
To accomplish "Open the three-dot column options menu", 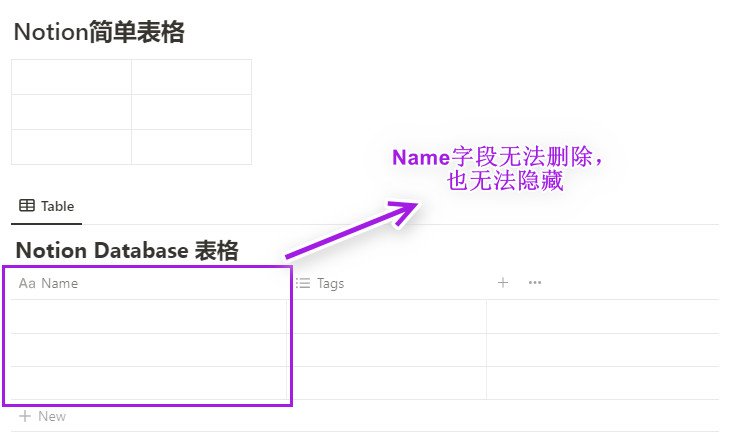I will [x=535, y=283].
